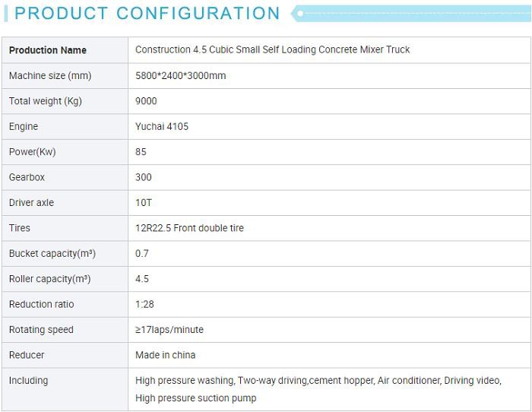This screenshot has height=412, width=532.
Task: Click the Yuchai 4105 engine value
Action: coord(161,126)
